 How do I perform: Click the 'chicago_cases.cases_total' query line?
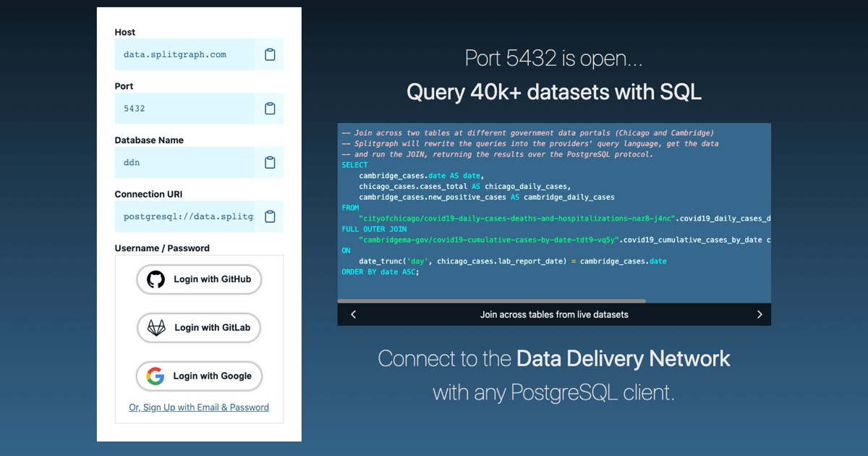point(465,186)
